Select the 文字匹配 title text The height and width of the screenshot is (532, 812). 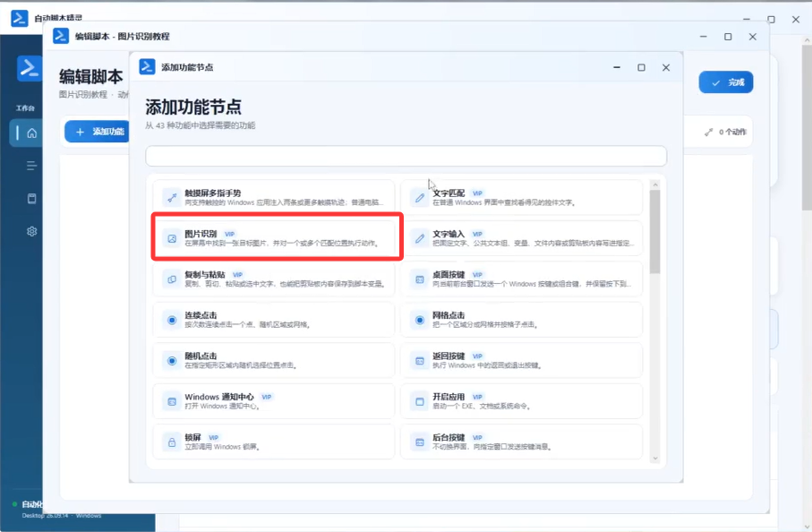(x=449, y=193)
